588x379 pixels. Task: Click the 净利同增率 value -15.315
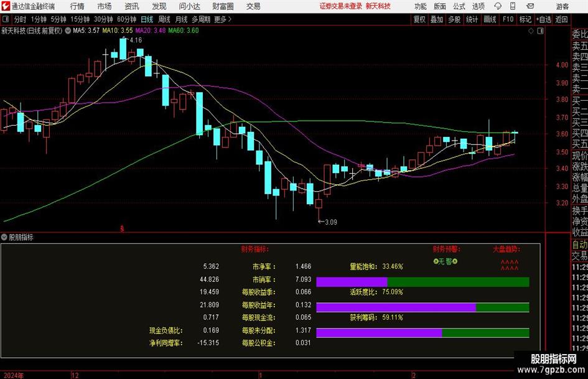tap(208, 343)
